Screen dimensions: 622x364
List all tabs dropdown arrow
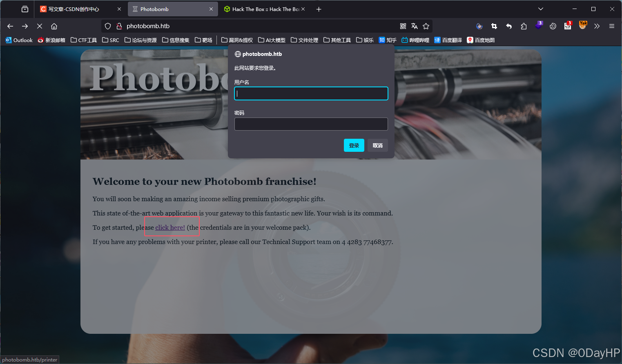pos(541,9)
